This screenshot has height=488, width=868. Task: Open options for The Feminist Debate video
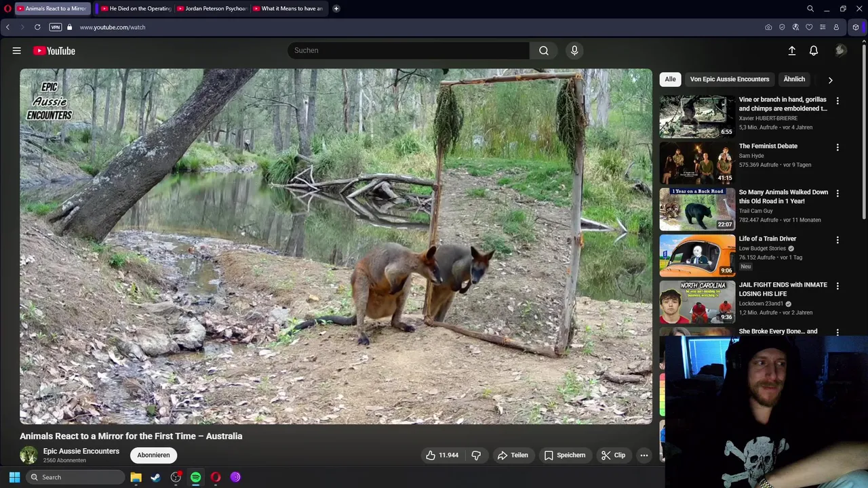point(837,147)
